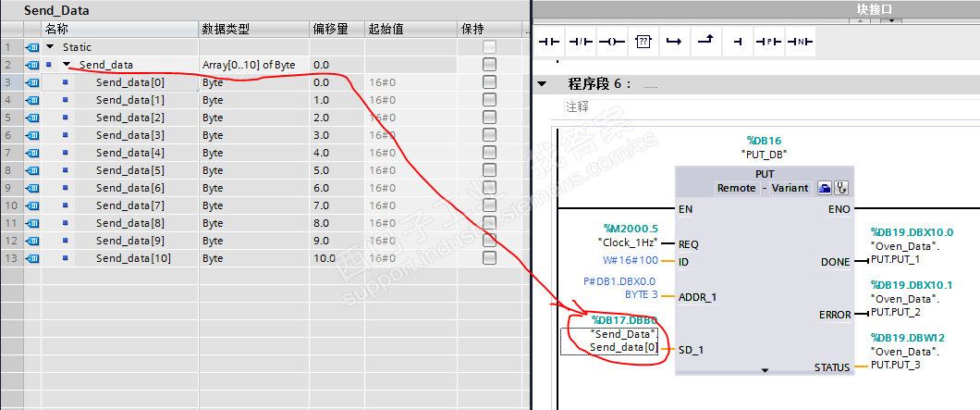
Task: Click the tag icon in Send_data array row
Action: coord(31,65)
